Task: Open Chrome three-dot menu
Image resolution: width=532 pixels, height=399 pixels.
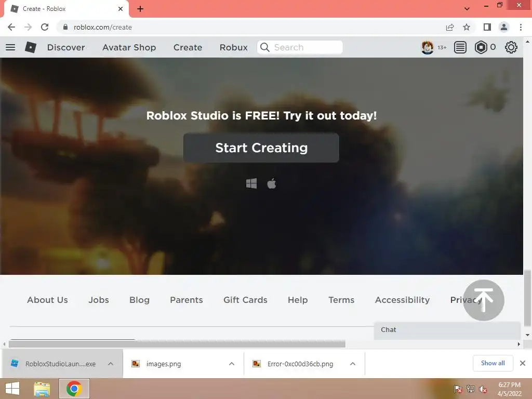Action: point(521,27)
